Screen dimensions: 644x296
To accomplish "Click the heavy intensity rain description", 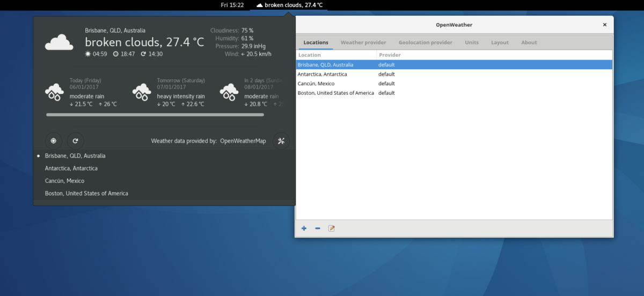I will (181, 97).
